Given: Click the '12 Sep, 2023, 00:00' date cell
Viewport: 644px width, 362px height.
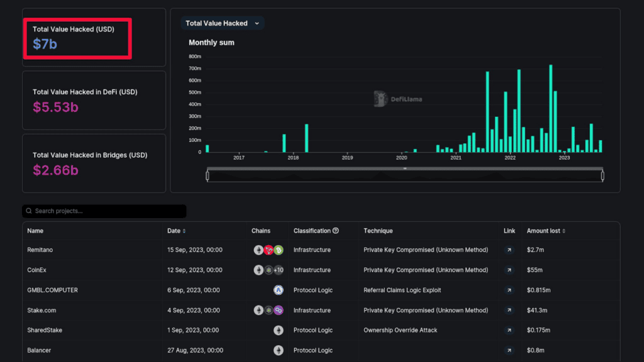Looking at the screenshot, I should tap(195, 270).
